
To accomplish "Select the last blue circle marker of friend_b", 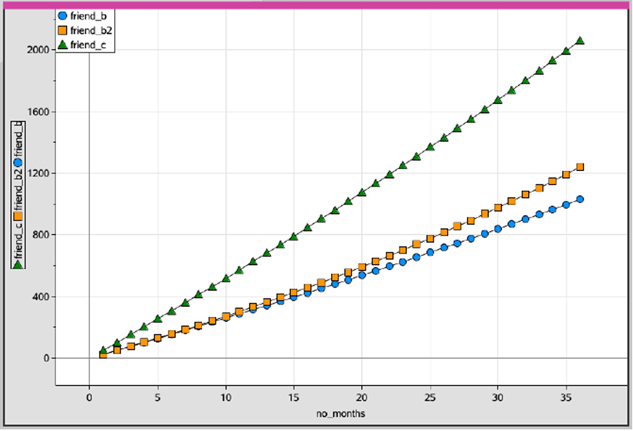I will coord(580,199).
